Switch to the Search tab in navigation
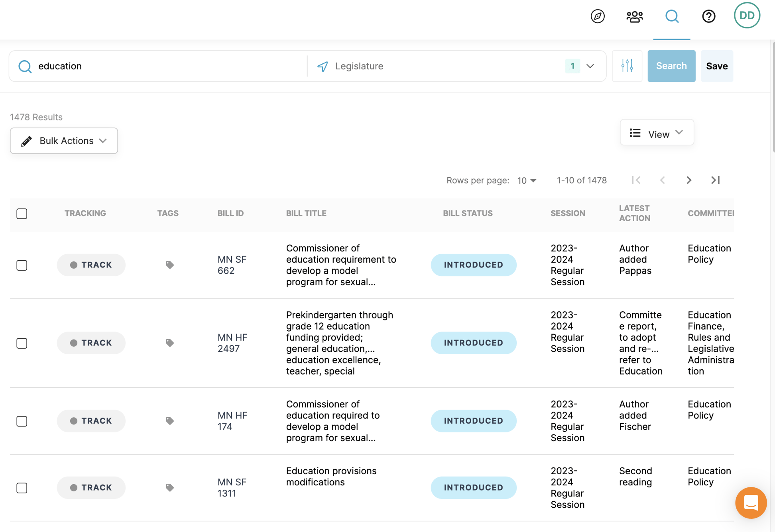 pos(672,16)
